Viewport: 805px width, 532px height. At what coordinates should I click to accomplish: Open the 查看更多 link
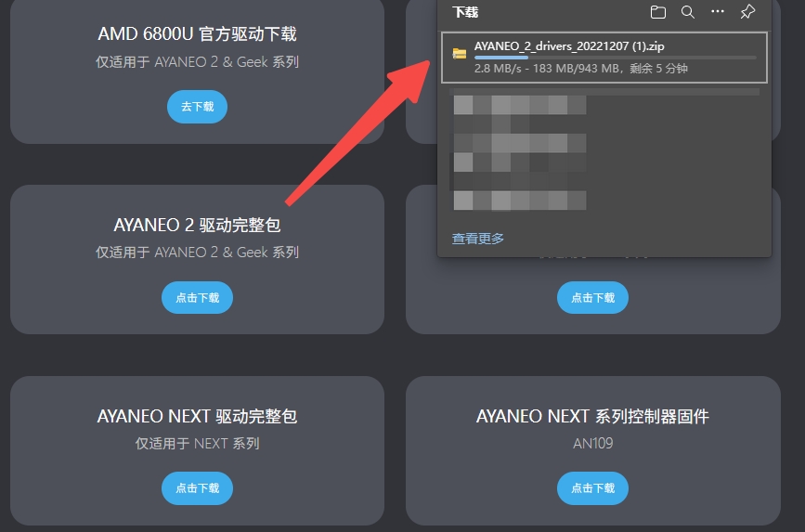477,239
